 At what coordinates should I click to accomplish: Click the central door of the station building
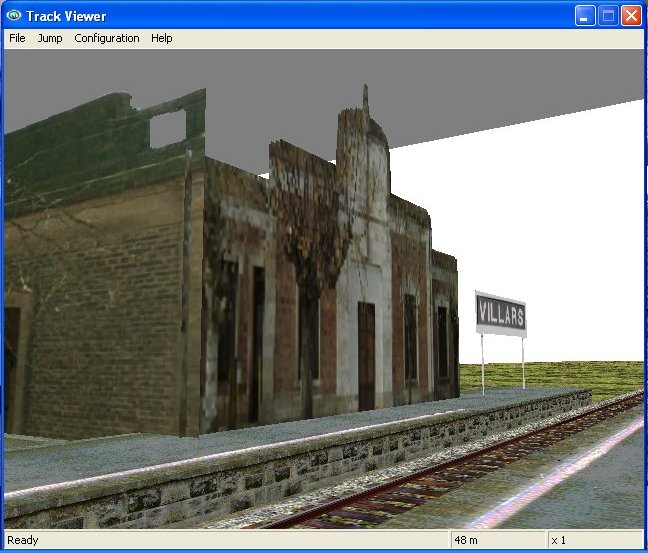[366, 355]
